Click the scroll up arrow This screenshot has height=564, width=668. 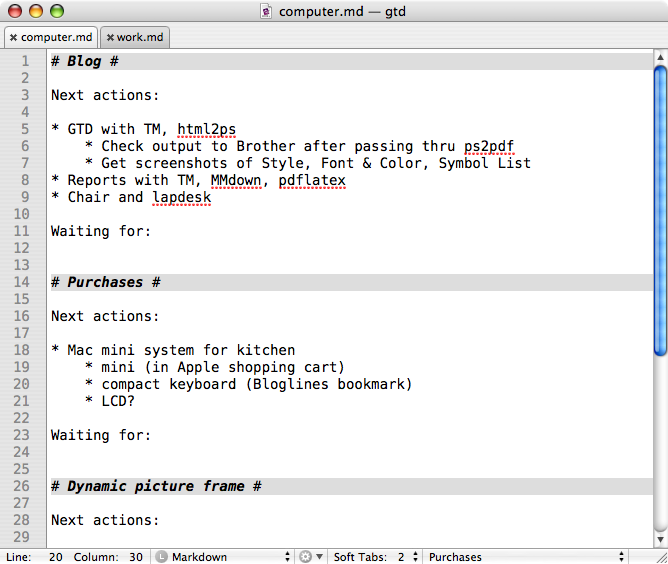coord(660,57)
